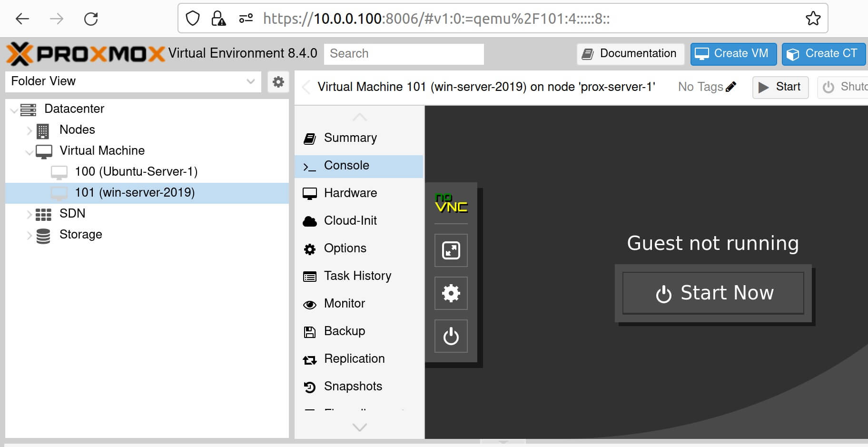Collapse the Virtual Machine folder

pyautogui.click(x=30, y=152)
